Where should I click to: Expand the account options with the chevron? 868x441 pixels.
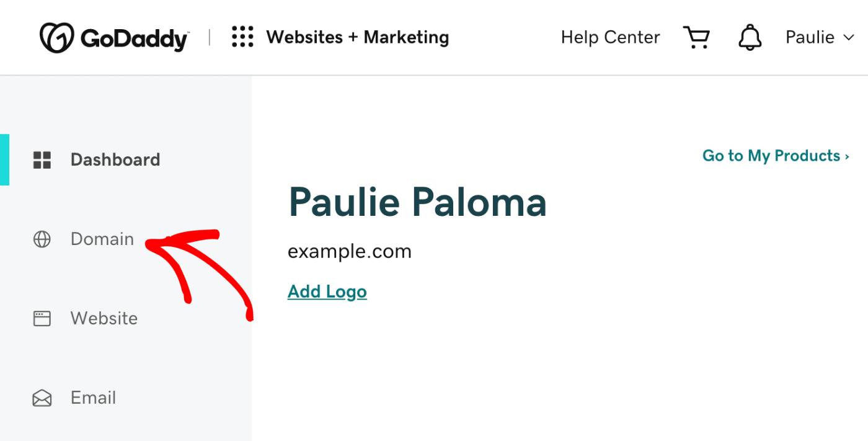click(849, 37)
